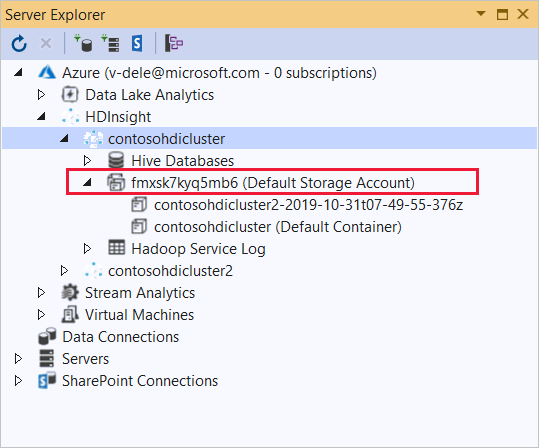Viewport: 539px width, 448px height.
Task: Open the Server Explorer window position dropdown
Action: (481, 14)
